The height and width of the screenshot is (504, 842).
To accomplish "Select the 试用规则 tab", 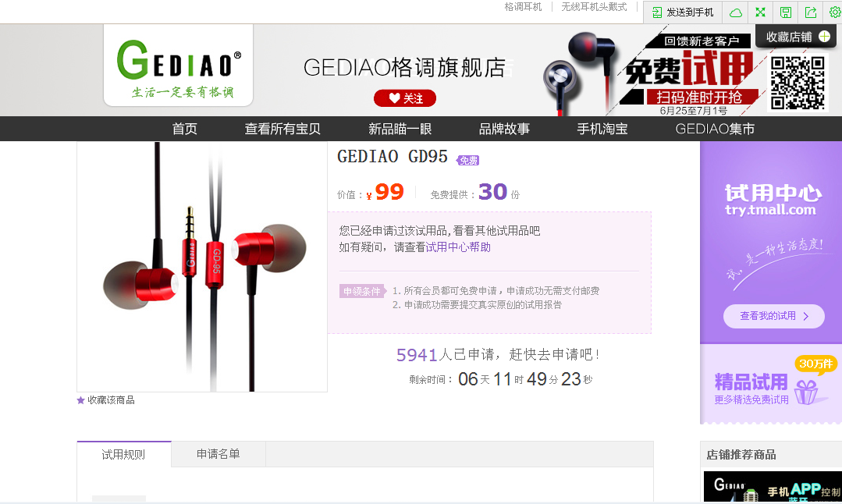I will point(124,455).
